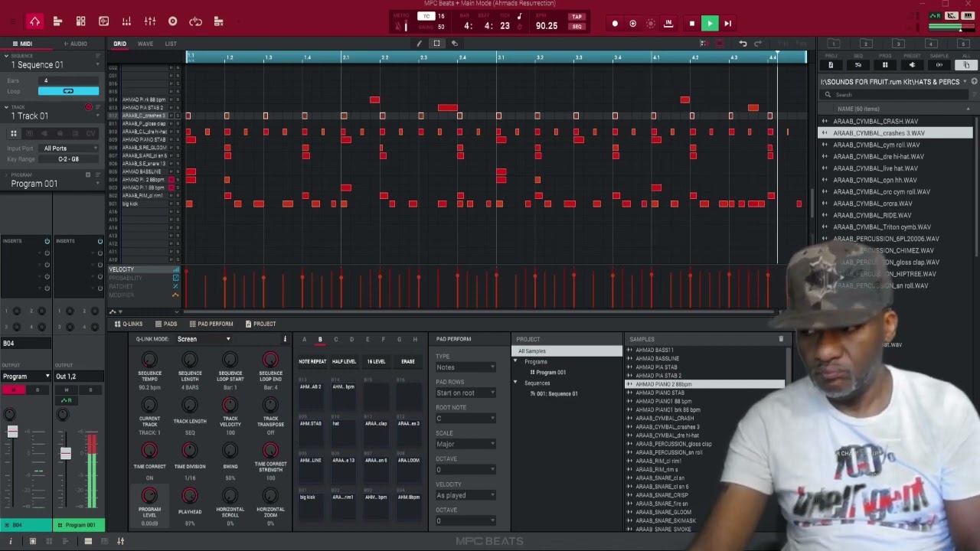This screenshot has width=980, height=551.
Task: Select 001: Sequence 01 in Project tree
Action: (557, 393)
